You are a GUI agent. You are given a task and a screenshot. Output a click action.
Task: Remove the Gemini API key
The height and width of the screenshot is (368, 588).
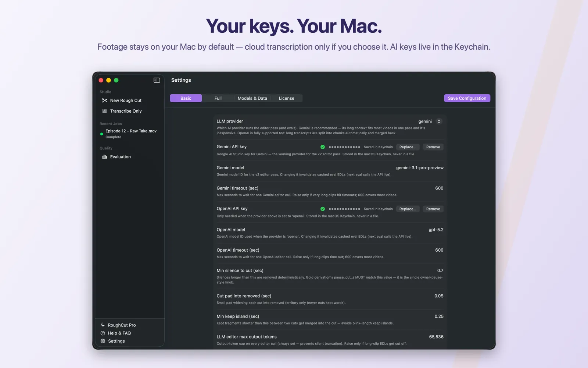(433, 147)
